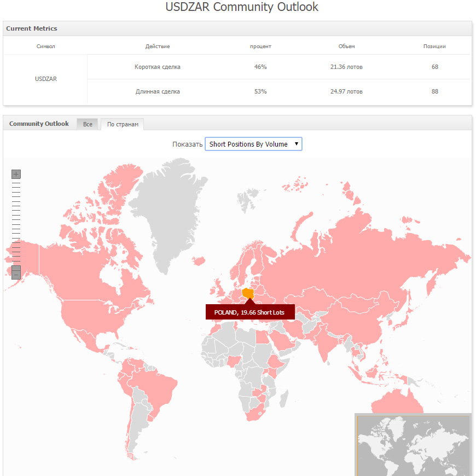Click the zoom slider handle above the minus button
The image size is (476, 476).
(x=16, y=268)
